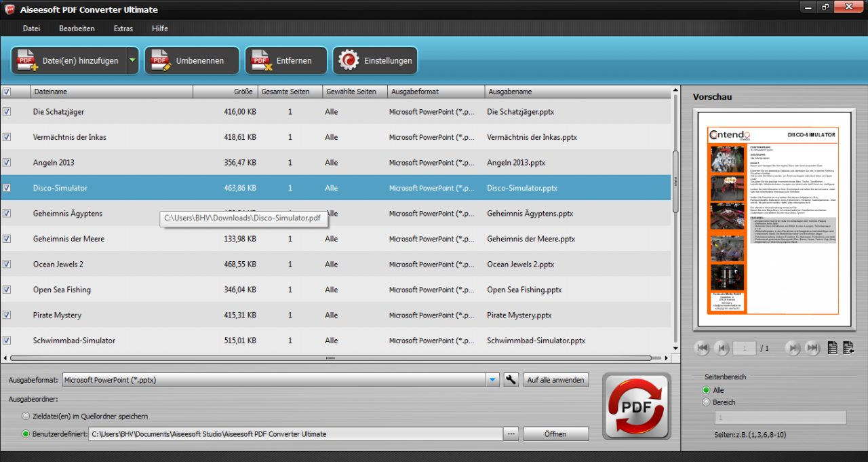Click the Schwimmbad-Simulator.pptx output name
The image size is (868, 462).
pyautogui.click(x=536, y=341)
